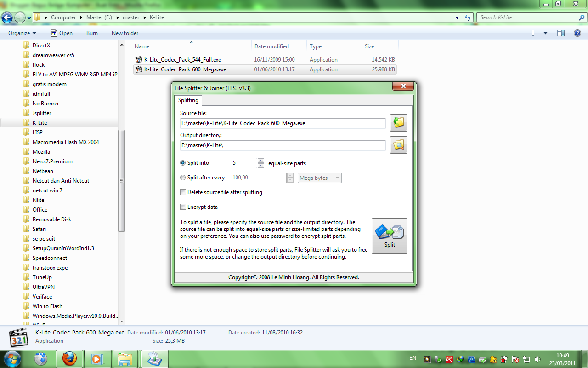Viewport: 588px width, 368px height.
Task: Open the network connection tray icon
Action: [526, 359]
